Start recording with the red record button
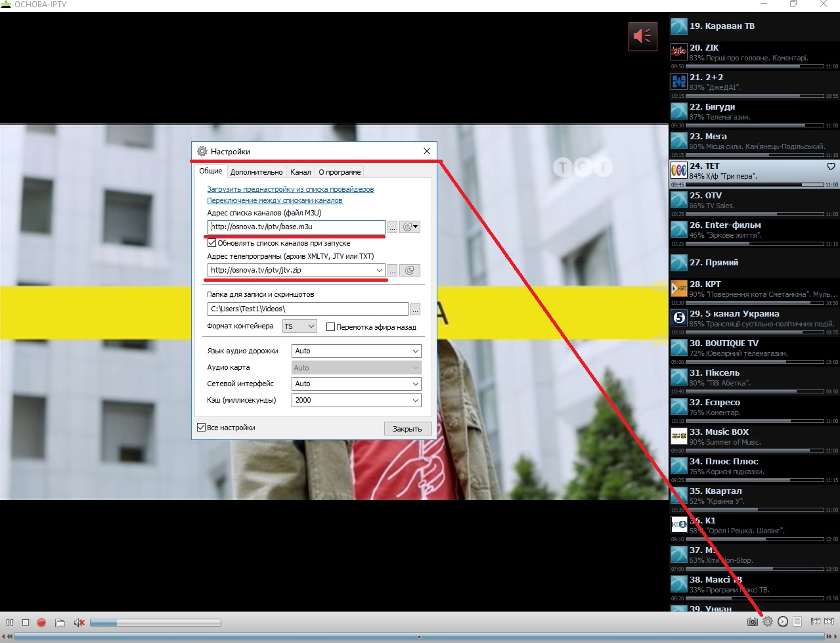 41,622
